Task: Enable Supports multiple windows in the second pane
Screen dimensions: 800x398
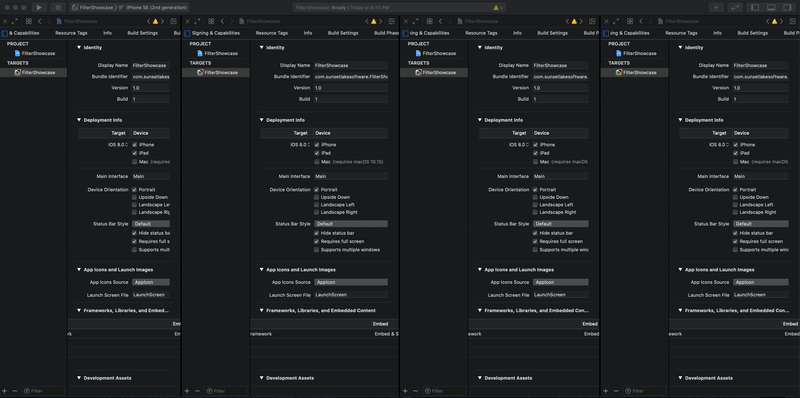Action: coord(317,250)
